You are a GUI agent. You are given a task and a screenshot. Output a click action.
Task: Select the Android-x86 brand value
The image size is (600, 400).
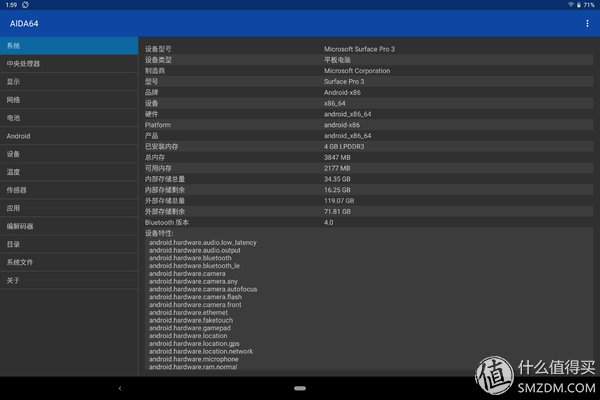(342, 92)
